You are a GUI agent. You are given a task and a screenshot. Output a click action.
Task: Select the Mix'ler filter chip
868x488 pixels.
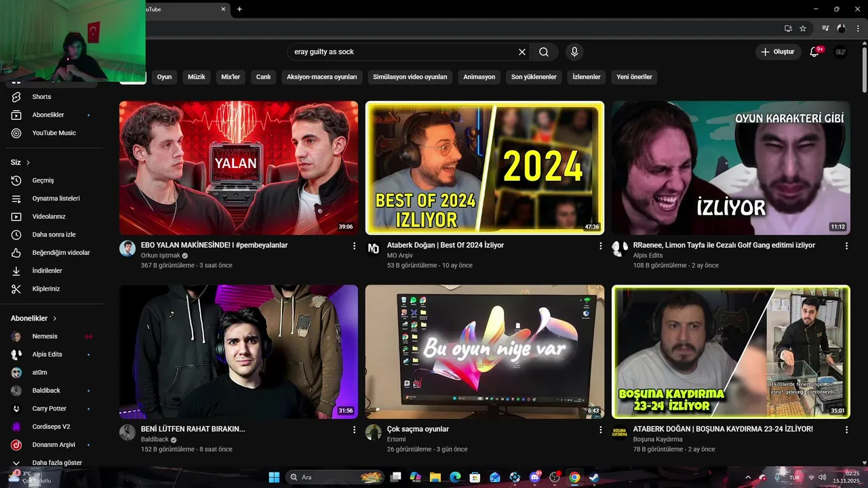click(x=231, y=77)
